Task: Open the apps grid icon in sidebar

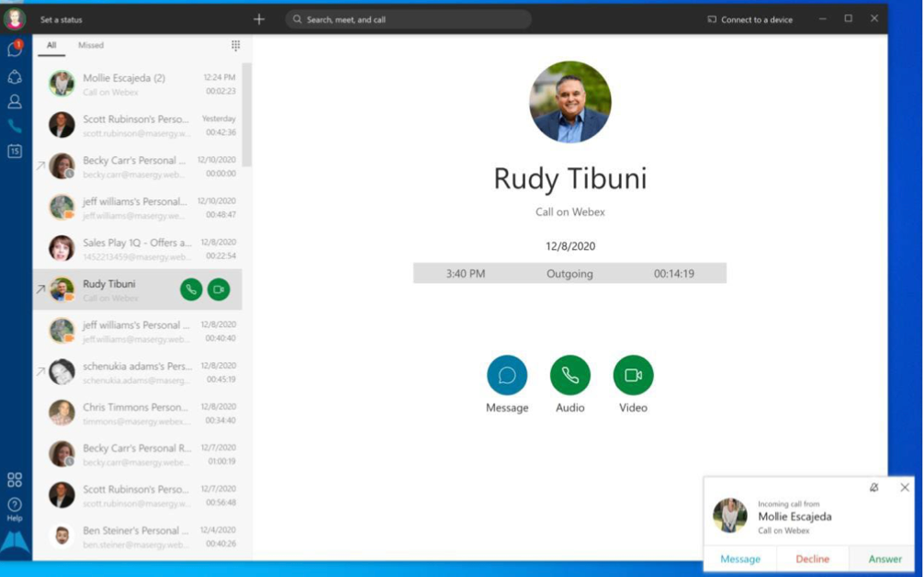Action: point(15,480)
